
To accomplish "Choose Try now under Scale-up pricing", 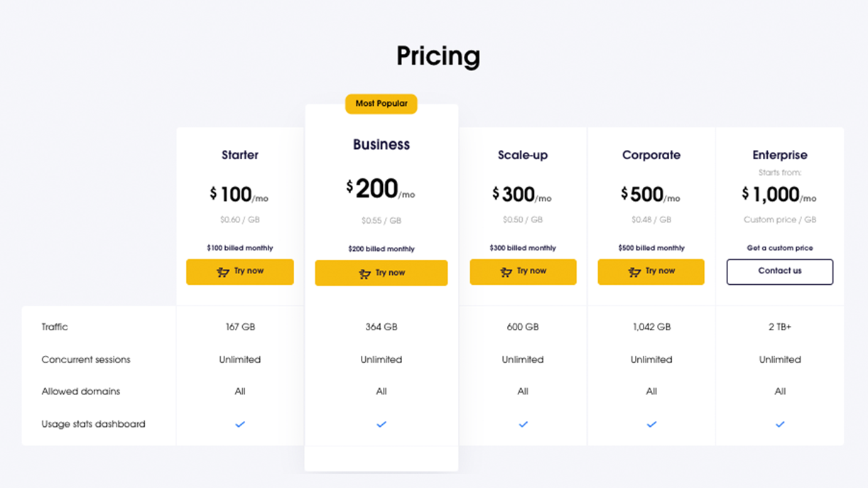I will click(x=523, y=272).
